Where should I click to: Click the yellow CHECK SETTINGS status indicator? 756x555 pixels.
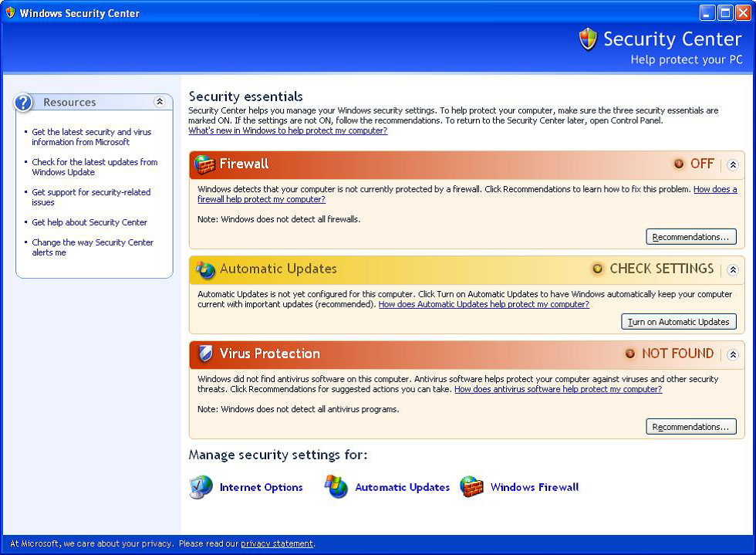597,269
